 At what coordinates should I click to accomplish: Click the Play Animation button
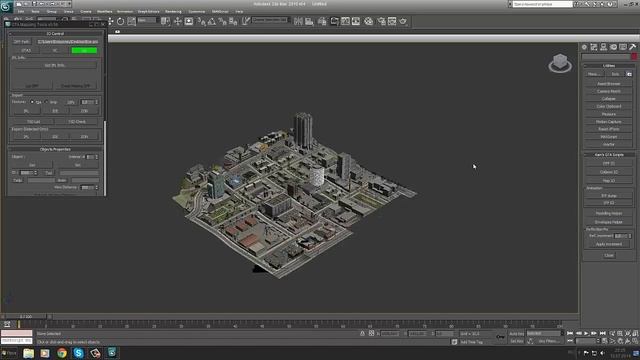click(x=586, y=333)
